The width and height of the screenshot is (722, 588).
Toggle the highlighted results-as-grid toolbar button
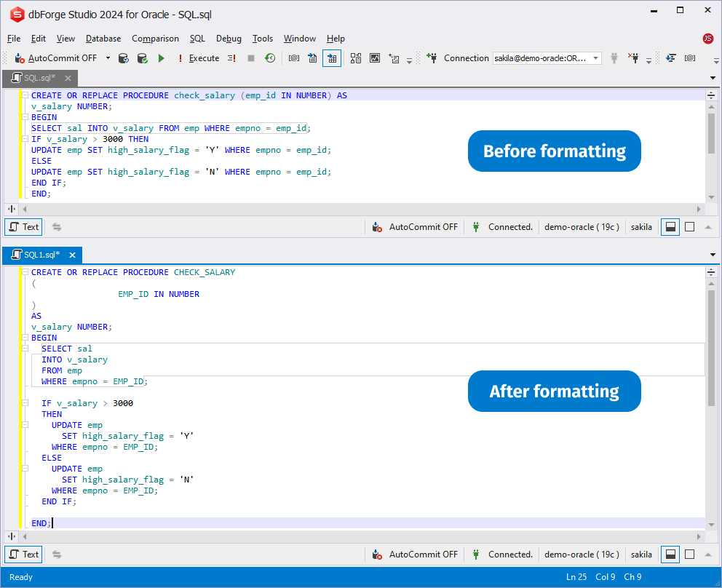pos(332,58)
